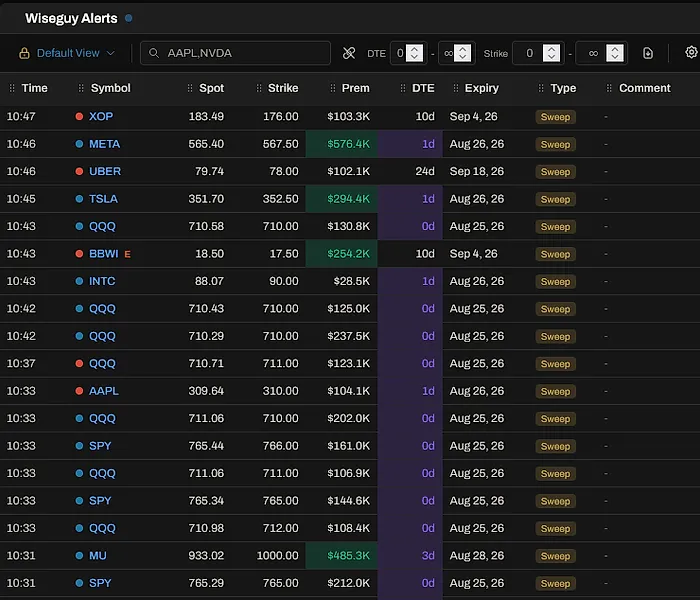This screenshot has width=700, height=600.
Task: Click the Wiseguy Alerts panel title
Action: point(71,18)
